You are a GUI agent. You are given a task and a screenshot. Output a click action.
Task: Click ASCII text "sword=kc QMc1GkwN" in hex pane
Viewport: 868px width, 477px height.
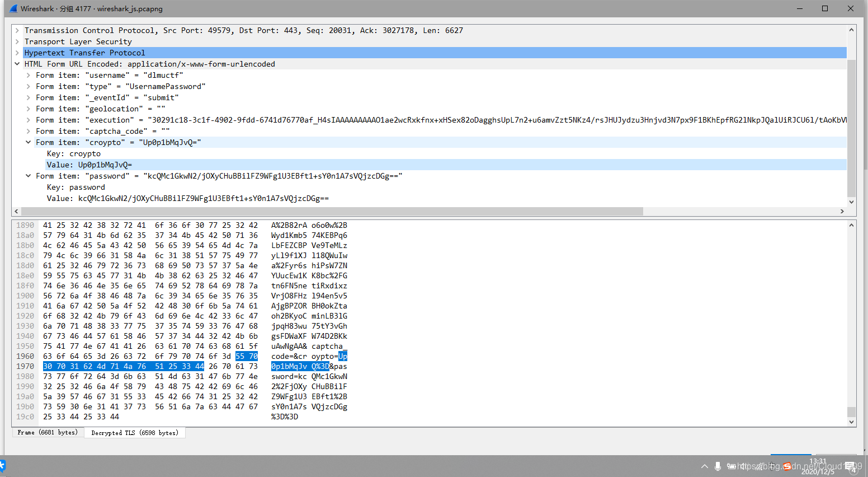pyautogui.click(x=309, y=376)
